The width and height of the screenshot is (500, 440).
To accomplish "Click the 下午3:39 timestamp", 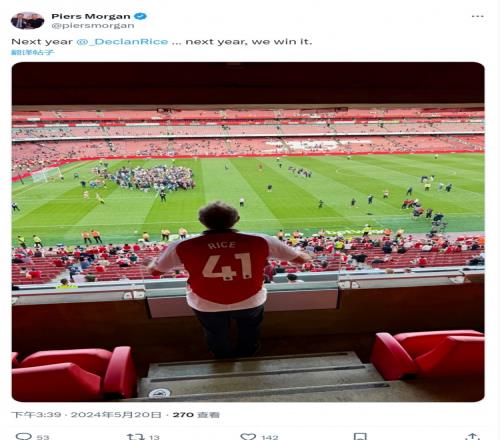I will tap(36, 415).
